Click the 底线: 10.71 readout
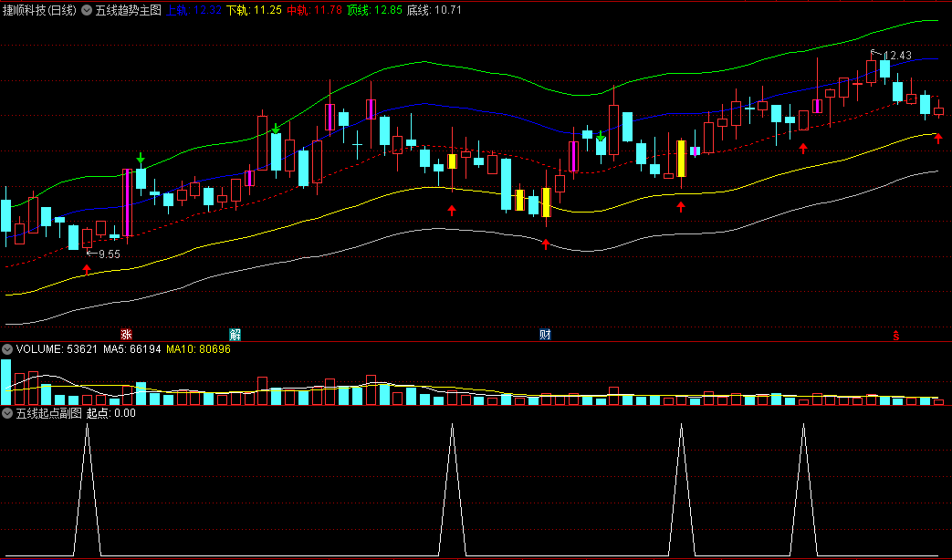The width and height of the screenshot is (952, 560). (434, 10)
